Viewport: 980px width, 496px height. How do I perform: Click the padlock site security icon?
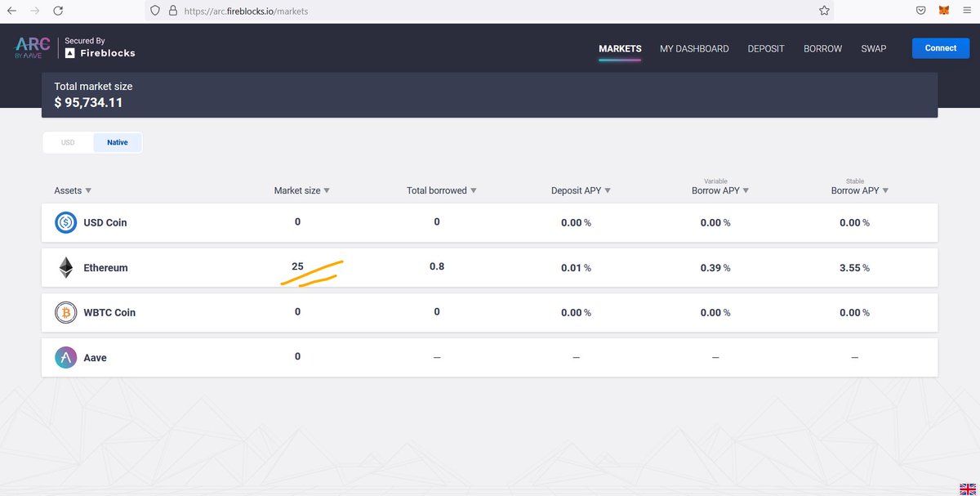(172, 11)
